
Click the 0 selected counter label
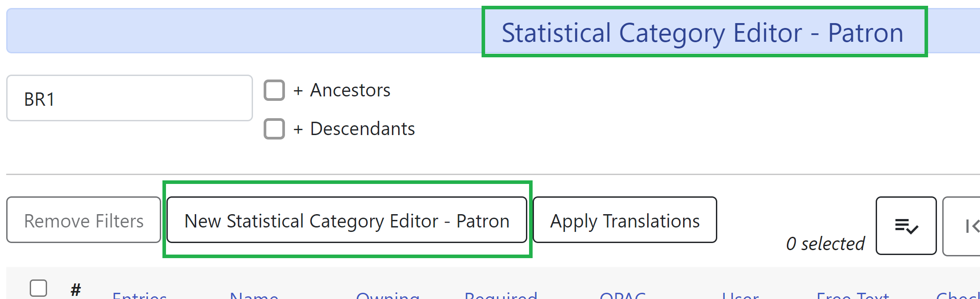(826, 243)
